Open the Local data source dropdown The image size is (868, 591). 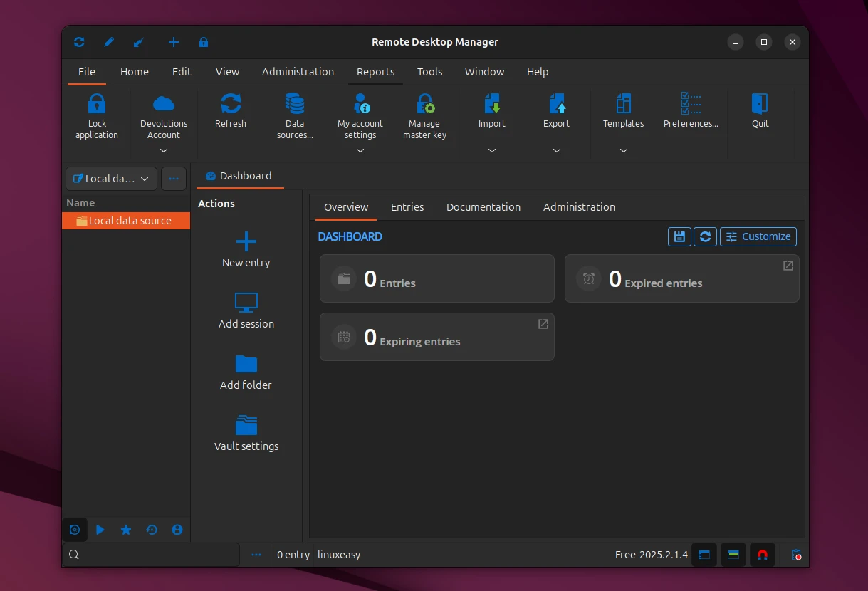pos(110,179)
